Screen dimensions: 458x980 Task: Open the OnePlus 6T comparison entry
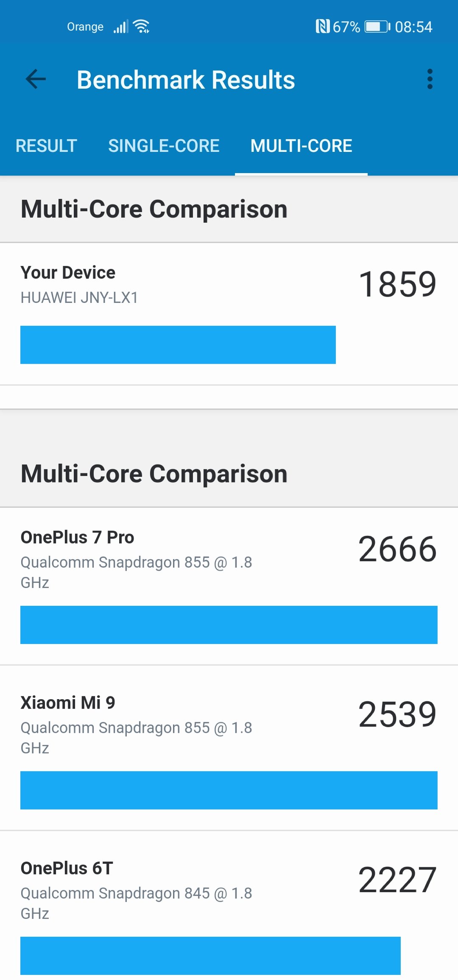[x=229, y=906]
